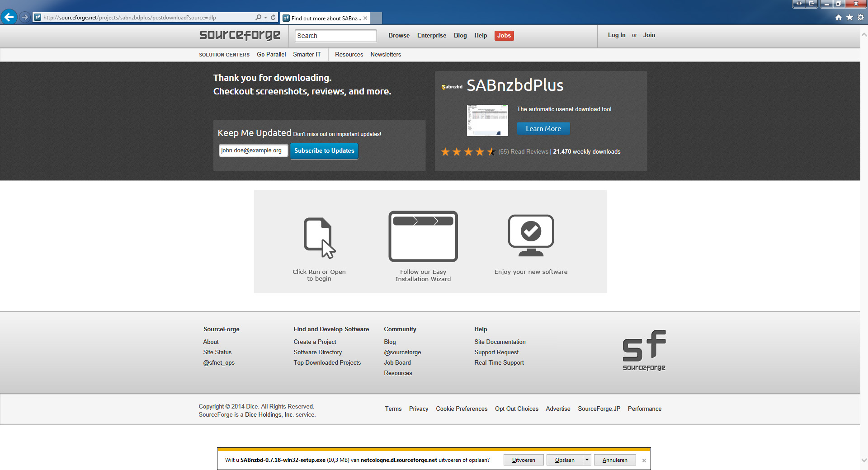Viewport: 868px width, 470px height.
Task: Open Site Documentation help link
Action: click(500, 342)
